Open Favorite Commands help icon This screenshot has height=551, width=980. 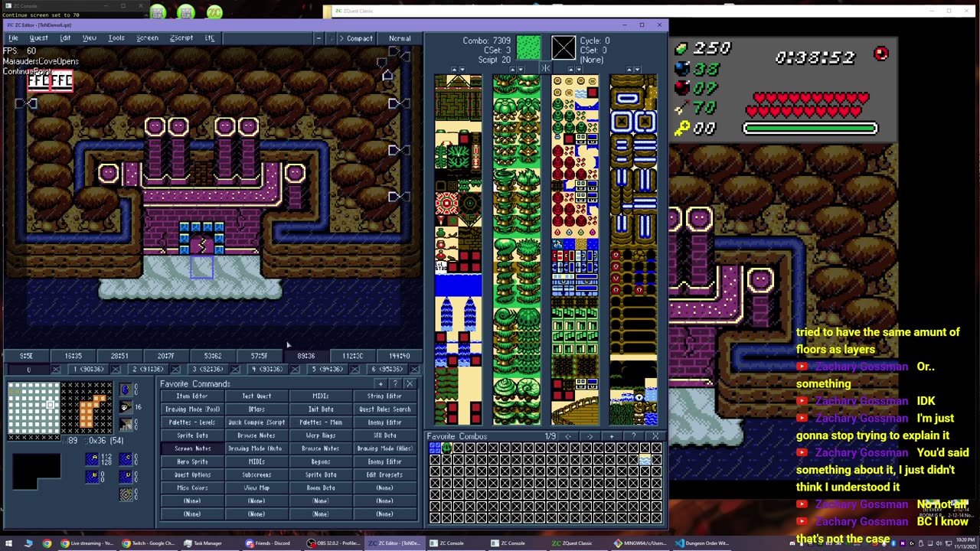pyautogui.click(x=395, y=384)
